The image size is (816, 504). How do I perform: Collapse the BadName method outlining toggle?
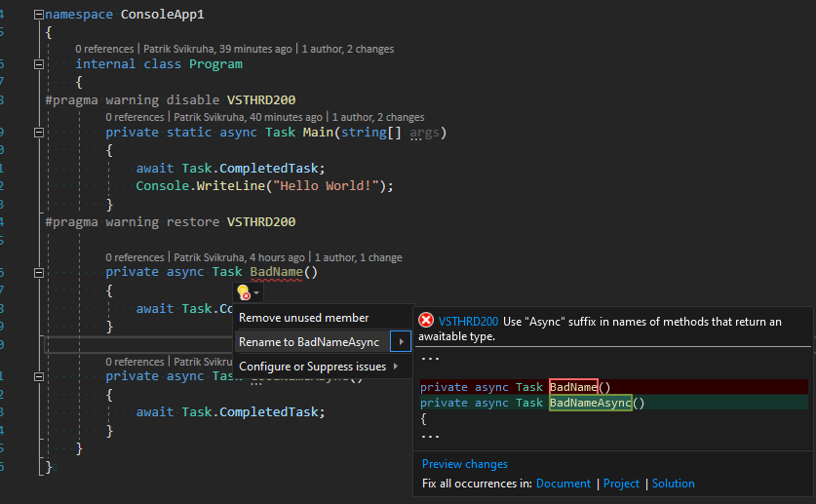38,272
